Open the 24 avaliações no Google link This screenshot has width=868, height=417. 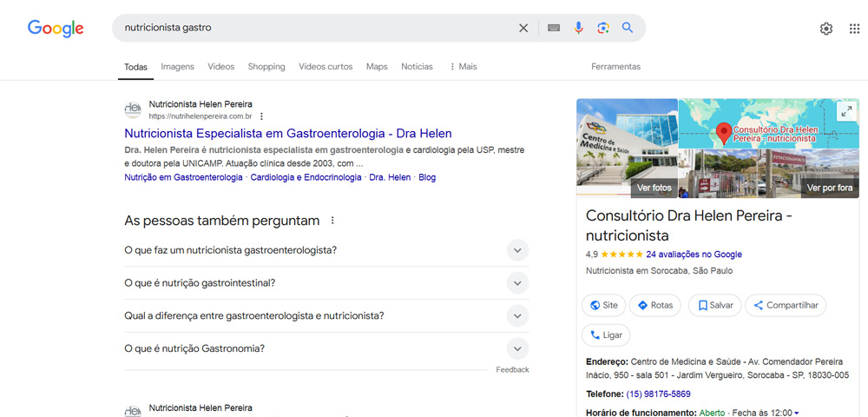pyautogui.click(x=694, y=255)
